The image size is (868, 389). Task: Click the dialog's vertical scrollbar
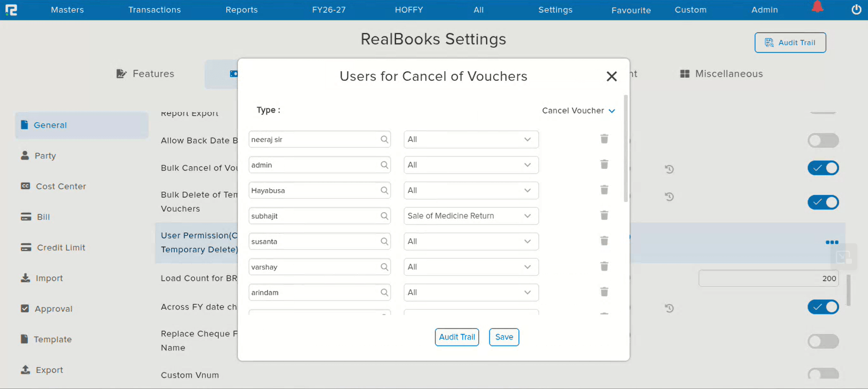click(x=626, y=149)
